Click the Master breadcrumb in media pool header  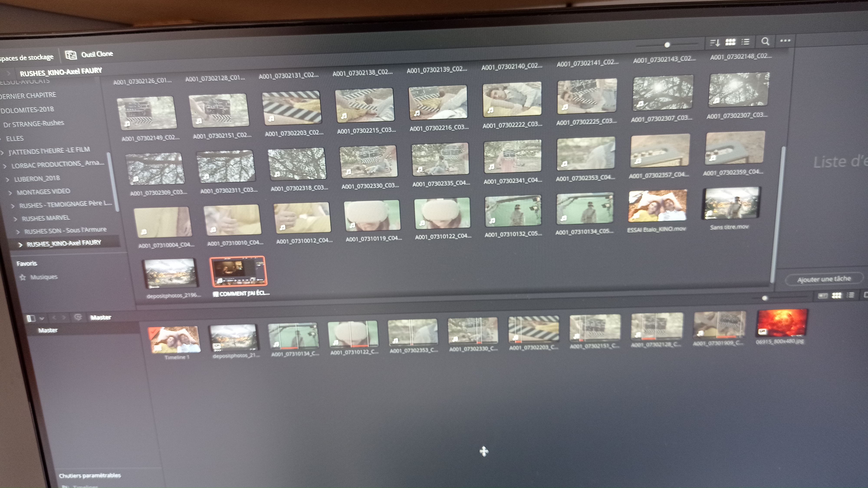(100, 317)
